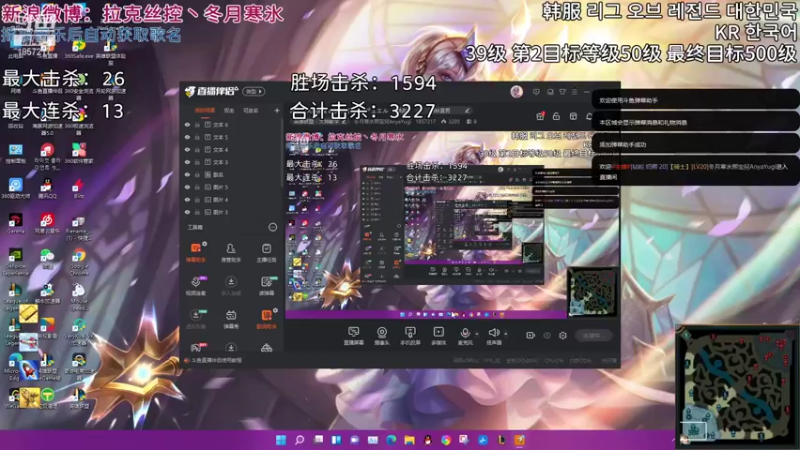Expand the microphone options arrow
The width and height of the screenshot is (800, 450).
[x=477, y=334]
